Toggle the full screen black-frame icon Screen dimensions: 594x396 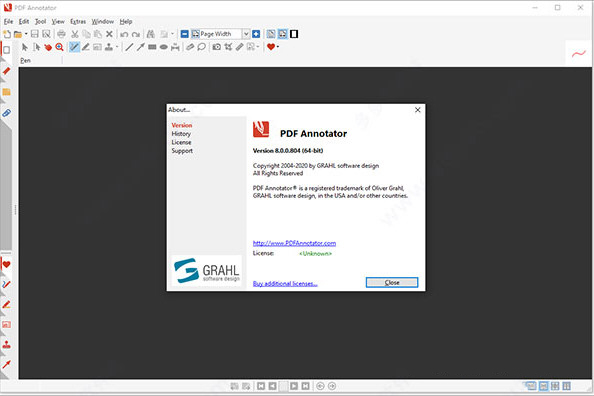294,34
